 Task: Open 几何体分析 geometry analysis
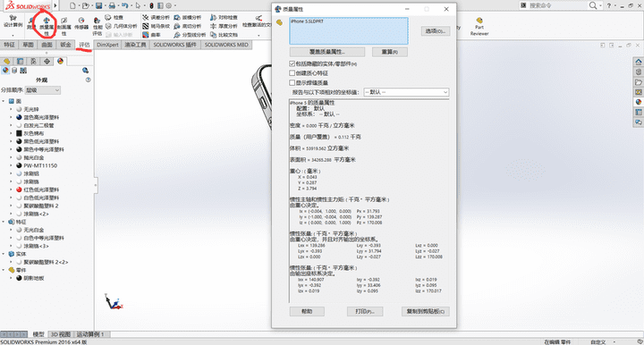tap(121, 26)
